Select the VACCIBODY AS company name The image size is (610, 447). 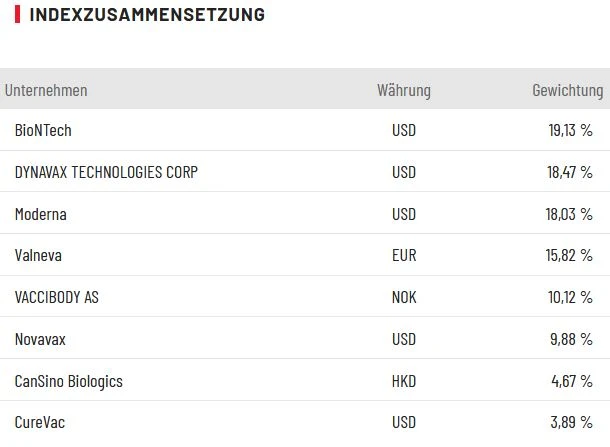coord(57,298)
